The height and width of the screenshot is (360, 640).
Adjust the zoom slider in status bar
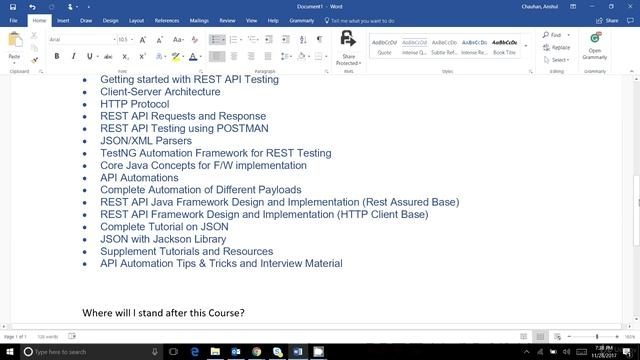coord(597,337)
